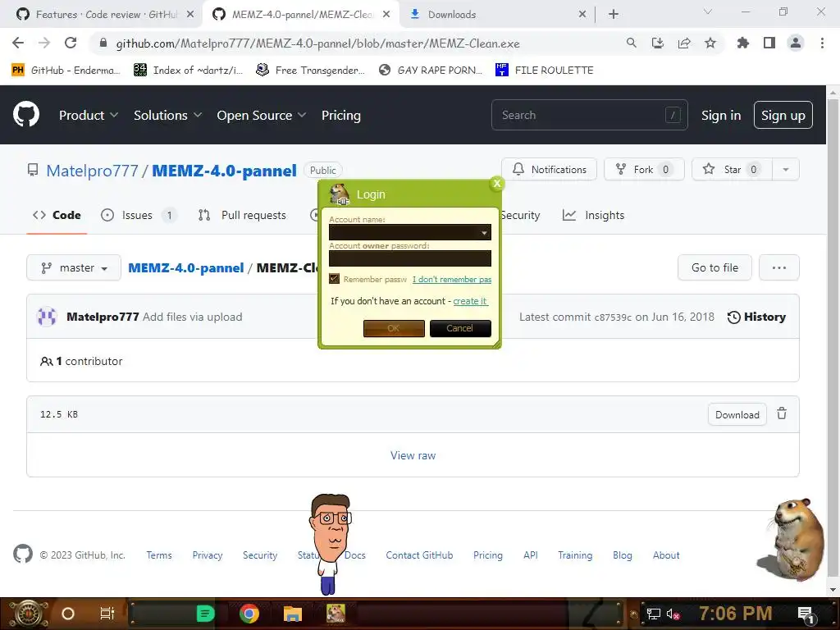Open the Open Source menu dropdown
The image size is (840, 630).
[262, 115]
